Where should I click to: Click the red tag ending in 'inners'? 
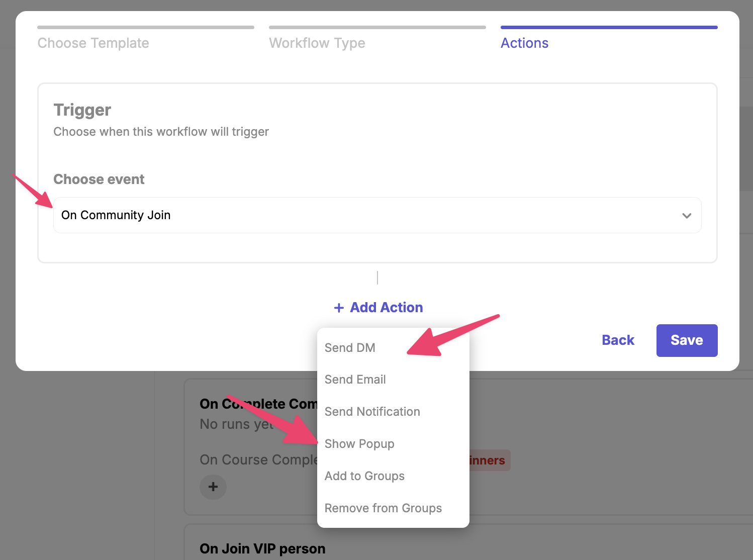pyautogui.click(x=489, y=460)
